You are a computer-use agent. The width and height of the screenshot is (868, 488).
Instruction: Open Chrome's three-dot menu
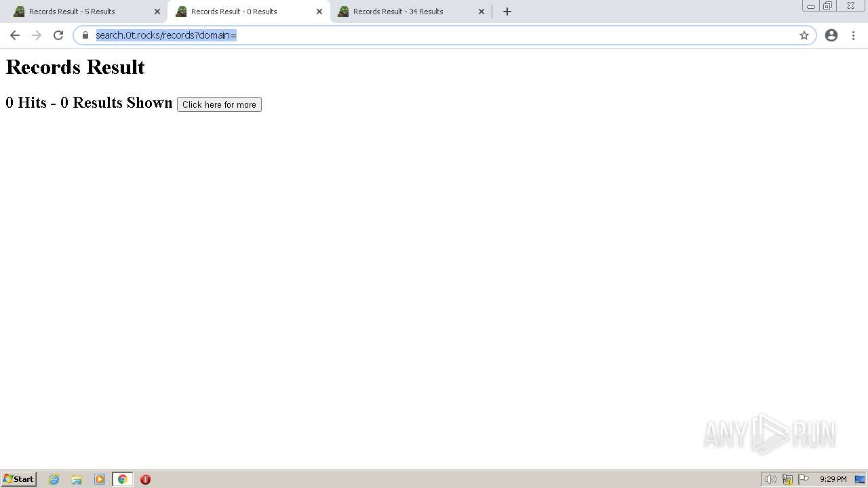[x=853, y=35]
